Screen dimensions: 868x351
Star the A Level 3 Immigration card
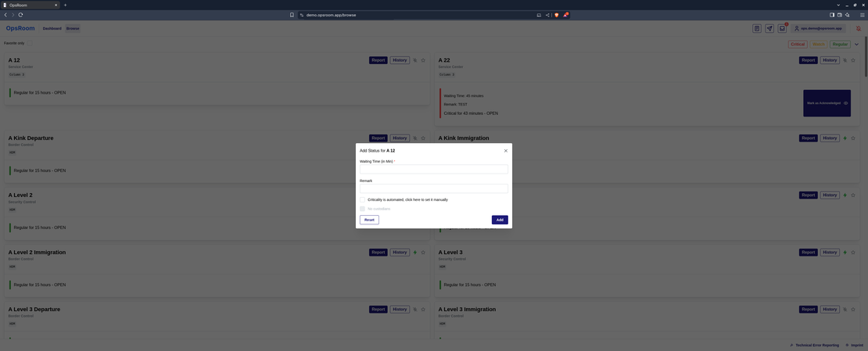coord(853,310)
